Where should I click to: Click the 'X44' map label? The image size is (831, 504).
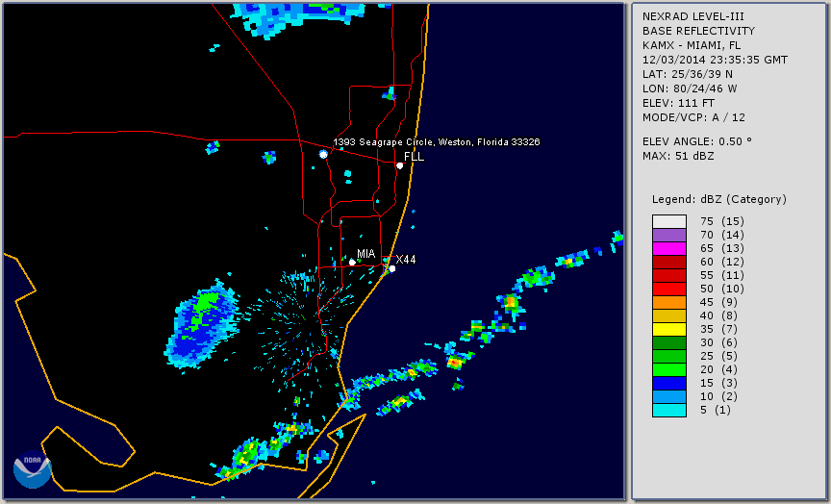(406, 259)
